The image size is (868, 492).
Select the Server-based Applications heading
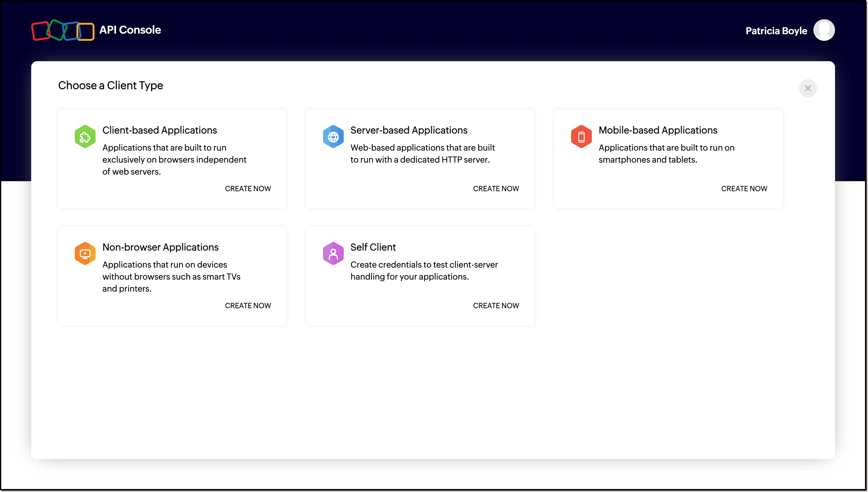coord(409,130)
